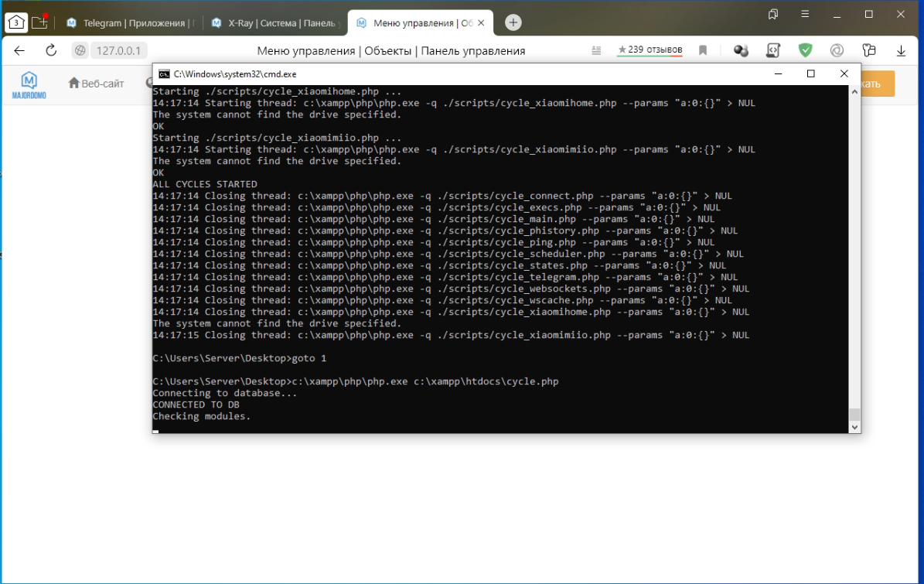Open the browser hamburger menu

pyautogui.click(x=805, y=14)
